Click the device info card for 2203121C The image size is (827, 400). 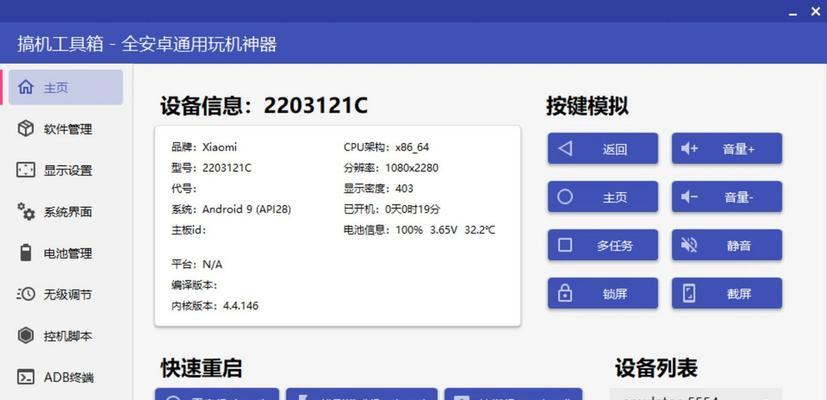tap(337, 225)
